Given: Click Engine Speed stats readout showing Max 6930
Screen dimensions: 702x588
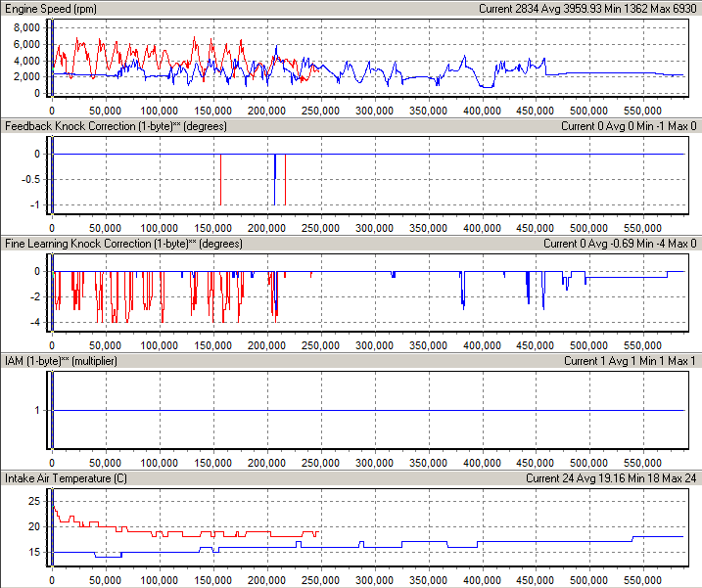Looking at the screenshot, I should click(587, 8).
